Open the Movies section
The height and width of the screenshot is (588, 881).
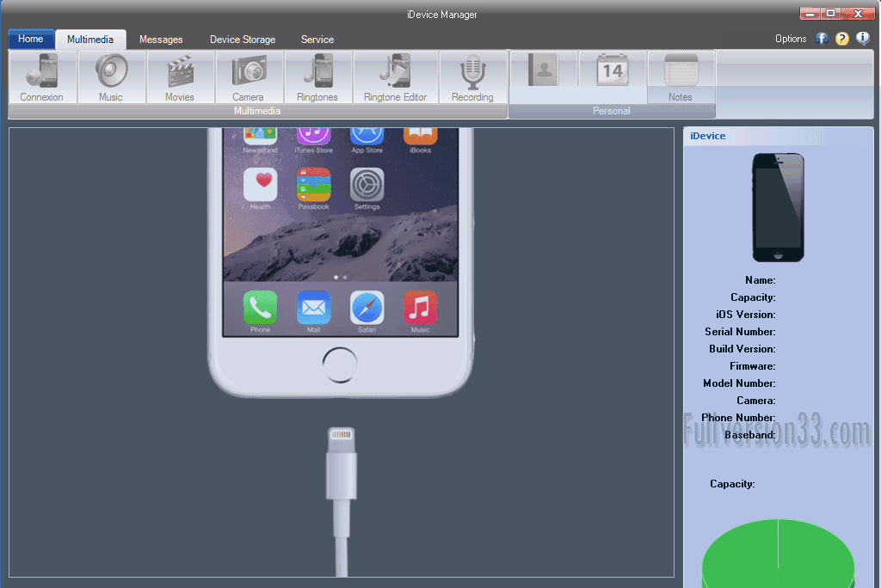point(180,77)
